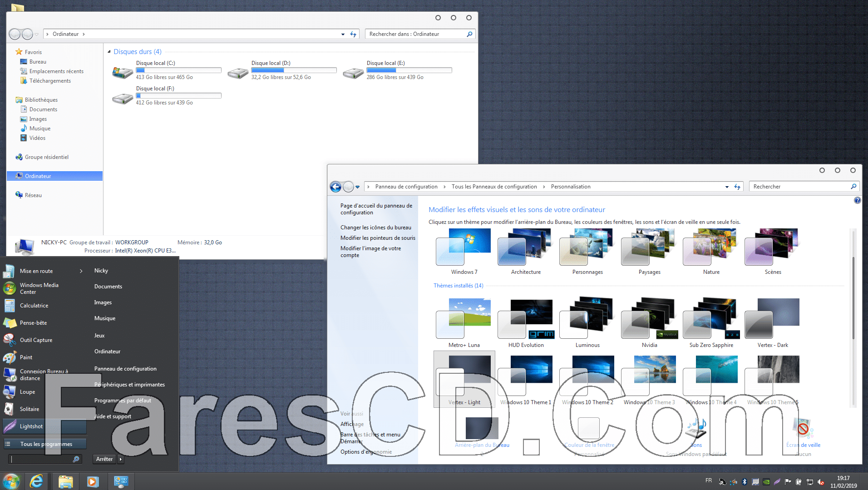Expand Personnalisation address bar dropdown
The image size is (868, 490).
click(x=727, y=187)
